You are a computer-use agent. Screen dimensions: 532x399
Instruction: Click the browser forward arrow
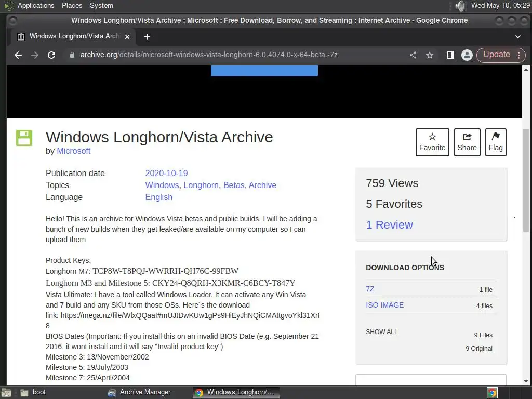tap(35, 55)
